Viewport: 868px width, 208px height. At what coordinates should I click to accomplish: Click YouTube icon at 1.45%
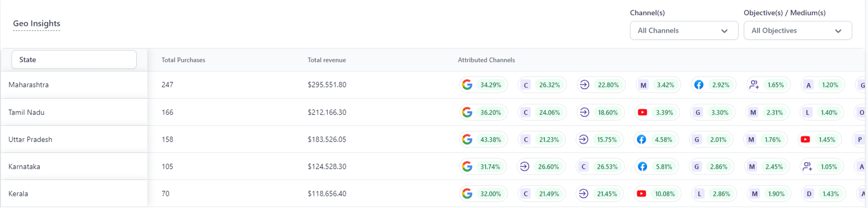click(805, 139)
